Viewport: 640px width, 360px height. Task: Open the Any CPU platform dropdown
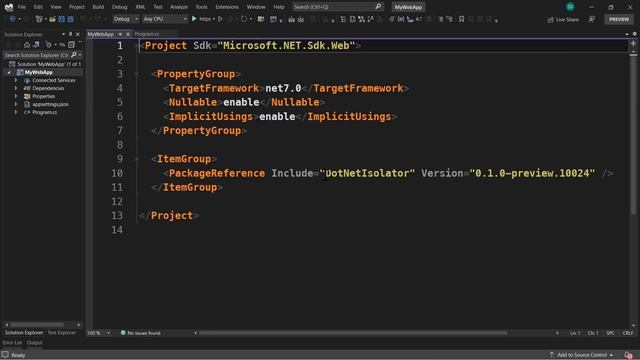pos(165,19)
